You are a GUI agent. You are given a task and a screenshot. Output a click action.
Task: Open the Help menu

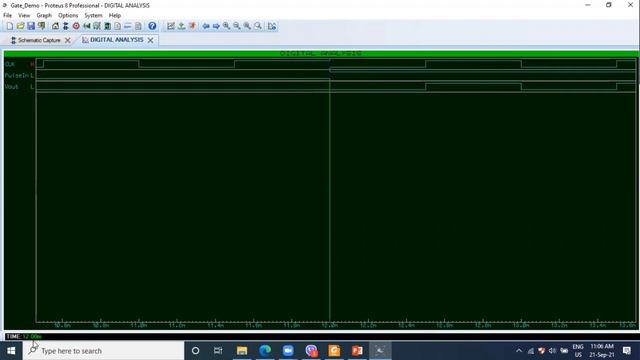click(x=115, y=16)
